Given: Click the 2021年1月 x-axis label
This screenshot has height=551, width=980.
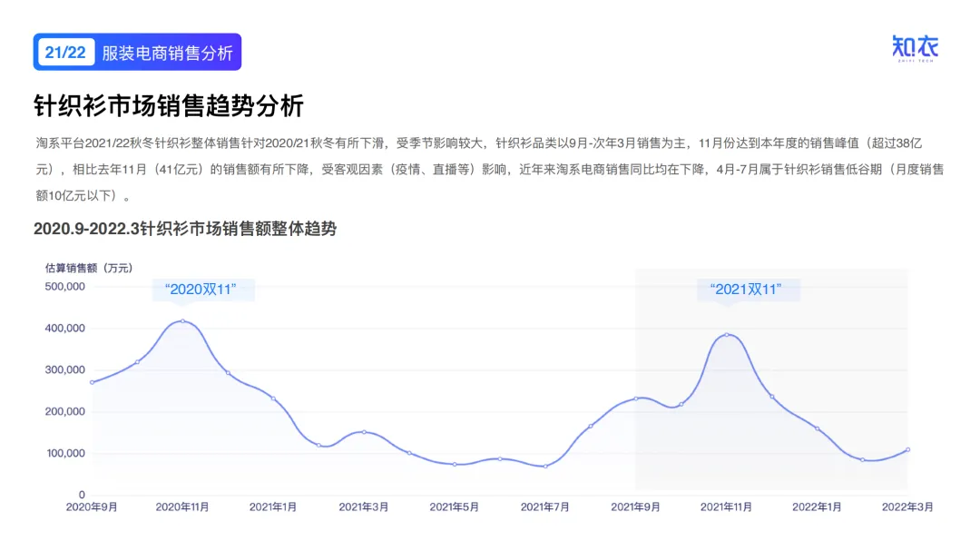Looking at the screenshot, I should pyautogui.click(x=273, y=507).
